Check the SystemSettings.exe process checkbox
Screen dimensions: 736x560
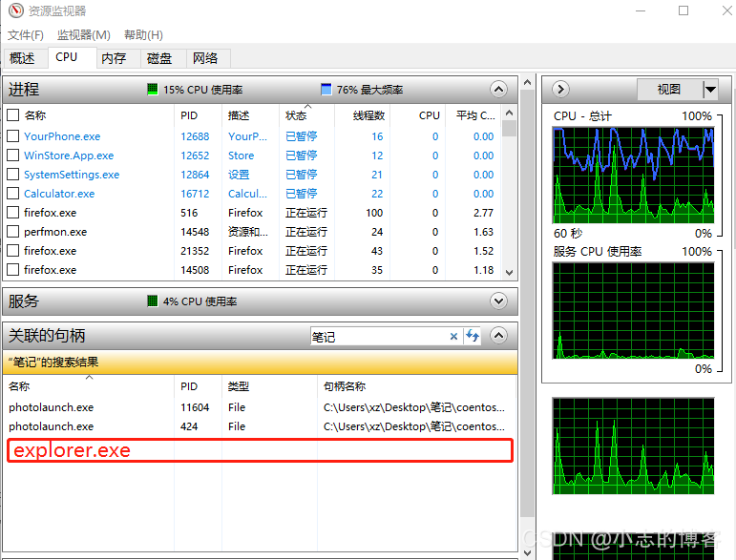[13, 175]
